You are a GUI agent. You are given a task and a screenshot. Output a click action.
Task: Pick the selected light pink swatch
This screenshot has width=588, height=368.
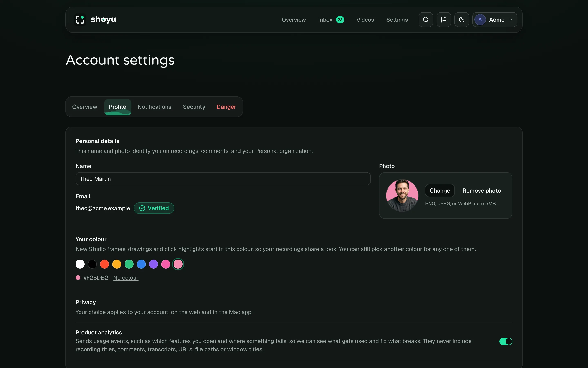(x=178, y=264)
